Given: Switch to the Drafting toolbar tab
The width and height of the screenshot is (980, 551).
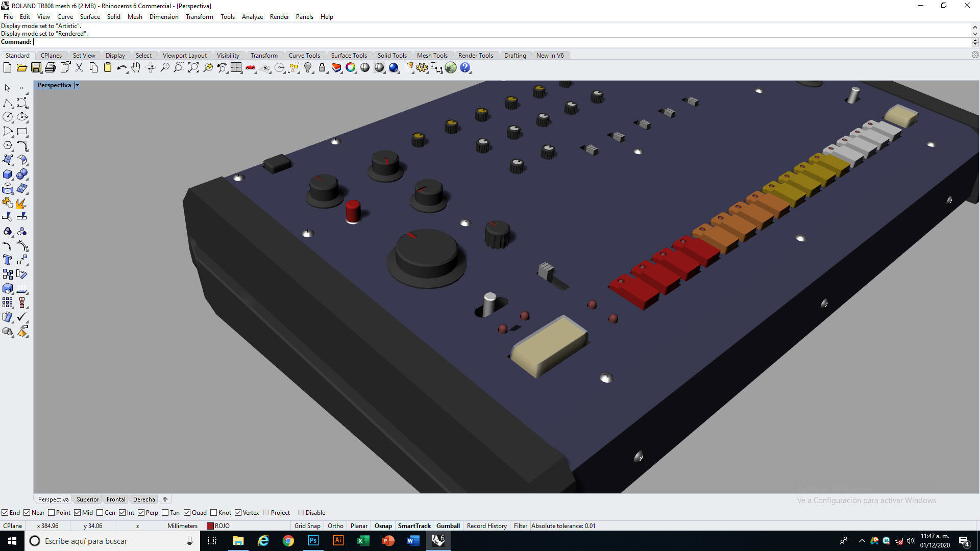Looking at the screenshot, I should pyautogui.click(x=514, y=55).
